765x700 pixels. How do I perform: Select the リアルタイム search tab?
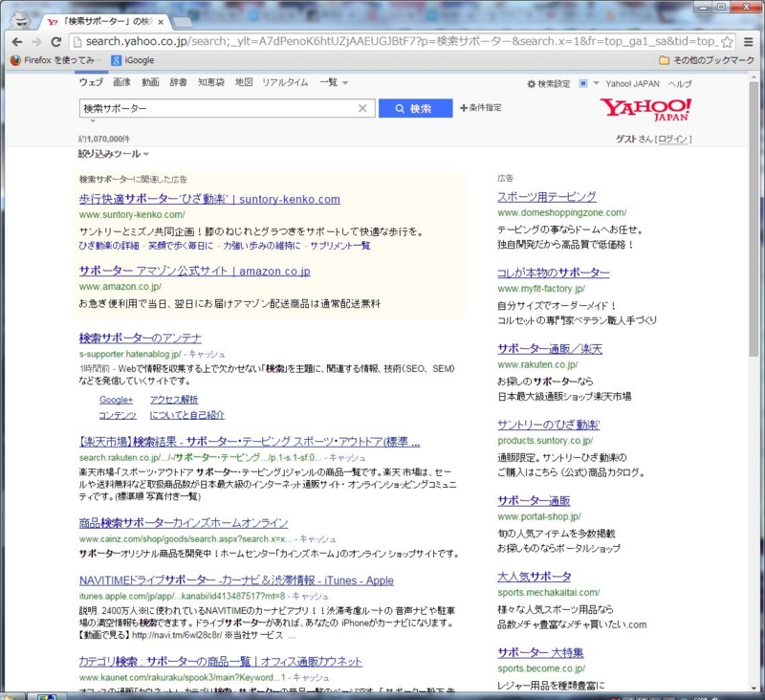(285, 82)
